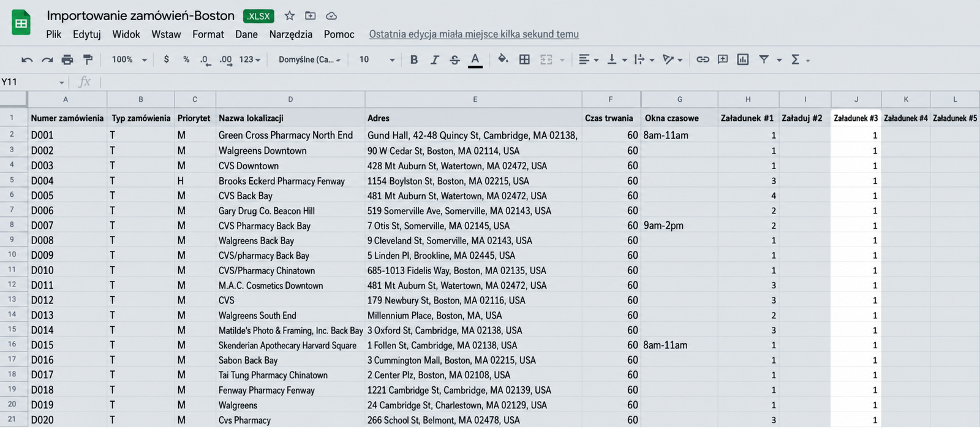Image resolution: width=980 pixels, height=428 pixels.
Task: Select the cell 'Numer zamówienia'
Action: pos(67,118)
